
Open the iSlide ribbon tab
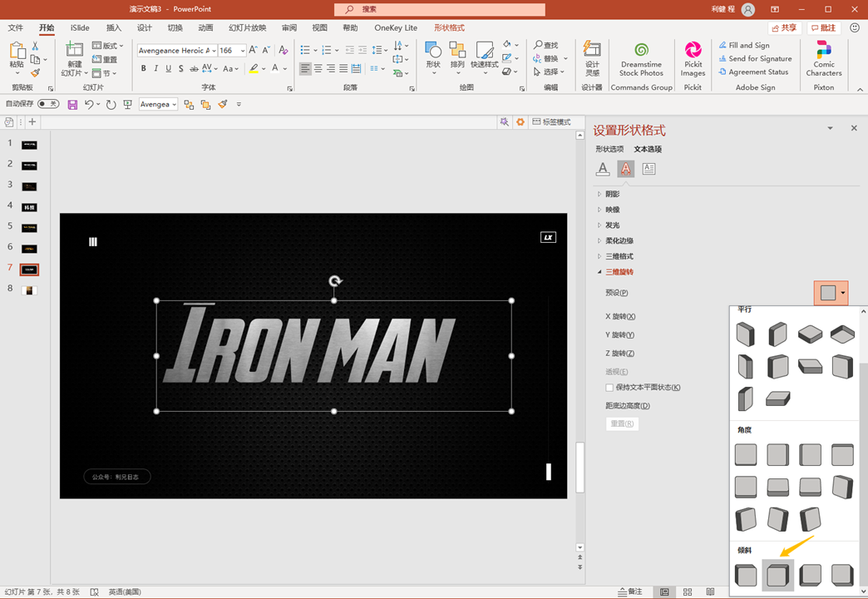click(80, 27)
